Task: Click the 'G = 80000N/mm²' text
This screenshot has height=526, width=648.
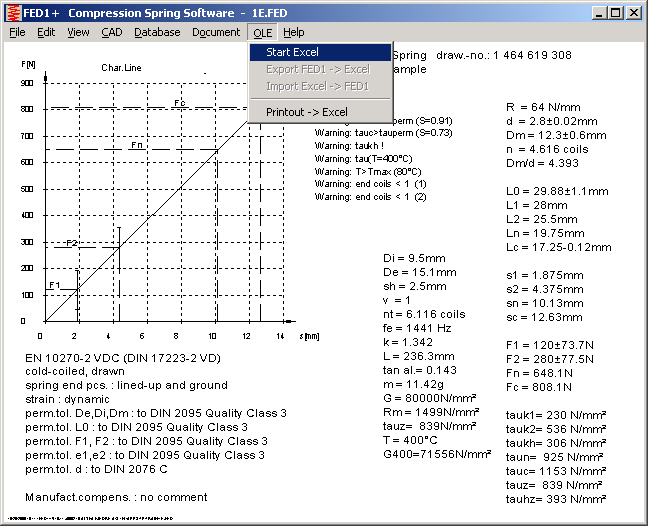Action: coord(429,398)
